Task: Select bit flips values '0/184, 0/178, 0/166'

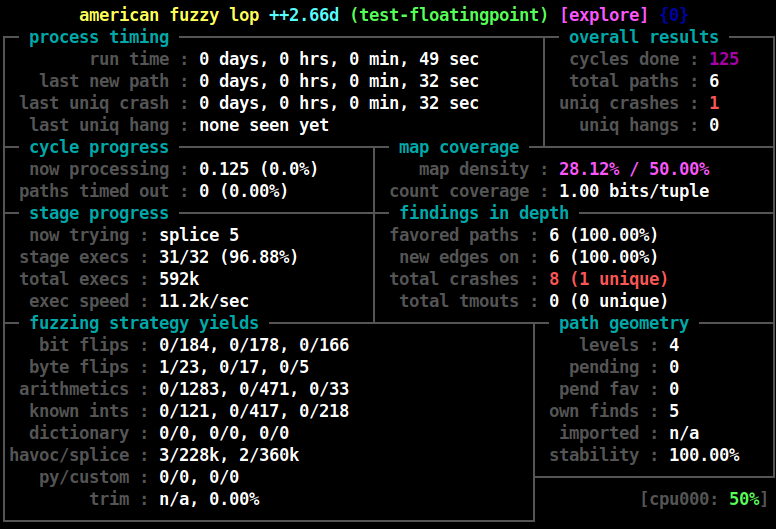Action: 254,345
